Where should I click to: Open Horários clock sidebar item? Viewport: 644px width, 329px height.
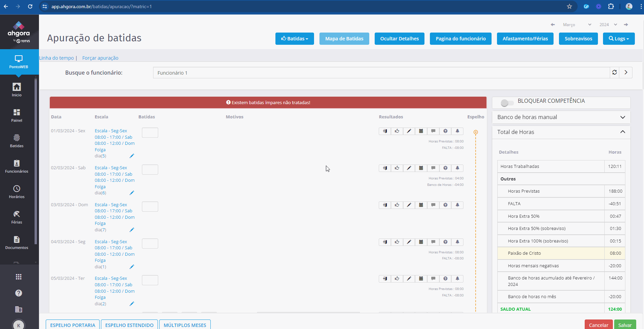pos(17,192)
